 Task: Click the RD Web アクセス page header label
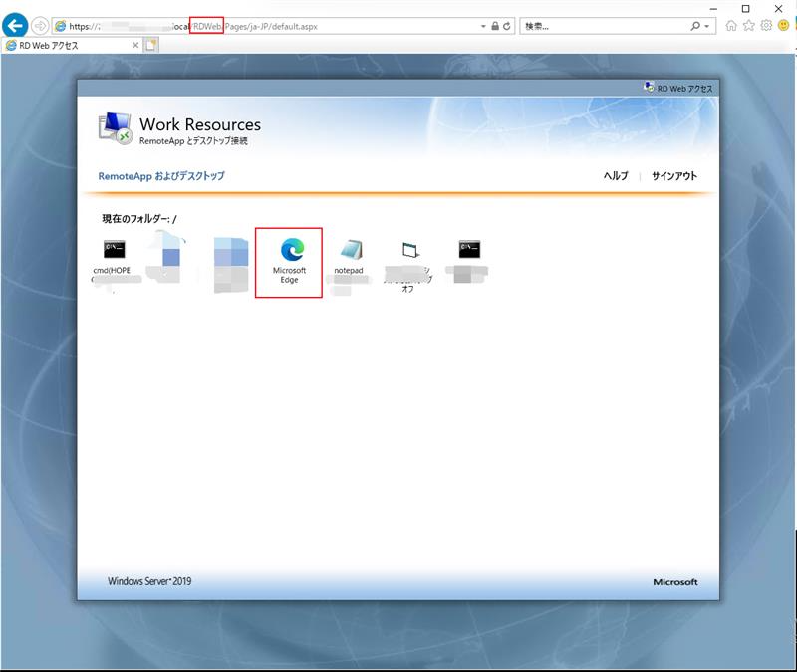(x=684, y=89)
